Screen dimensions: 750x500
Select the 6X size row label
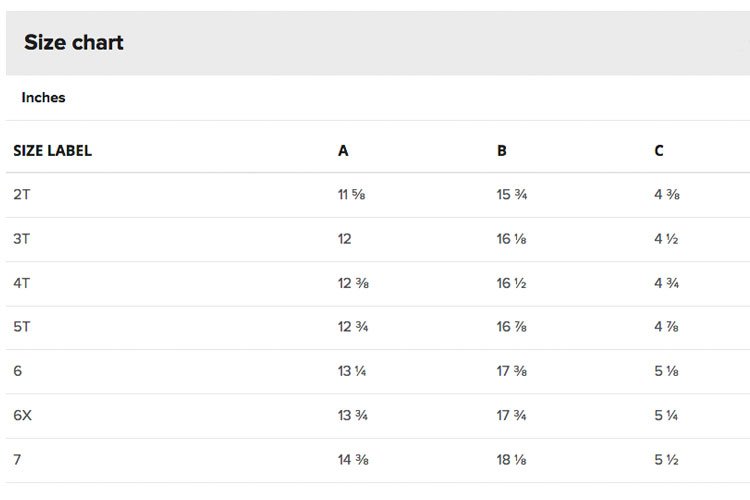coord(22,415)
